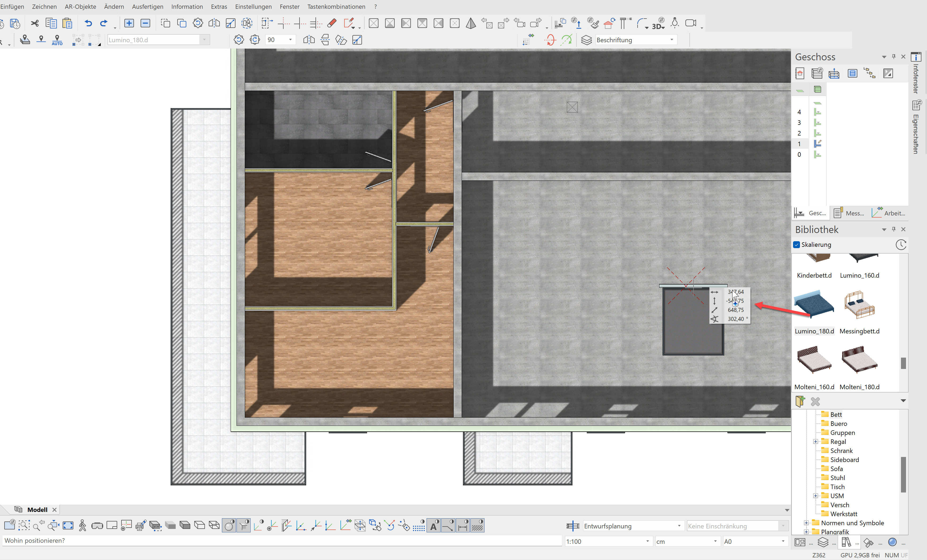Switch to the Arbeit... tab

[889, 213]
